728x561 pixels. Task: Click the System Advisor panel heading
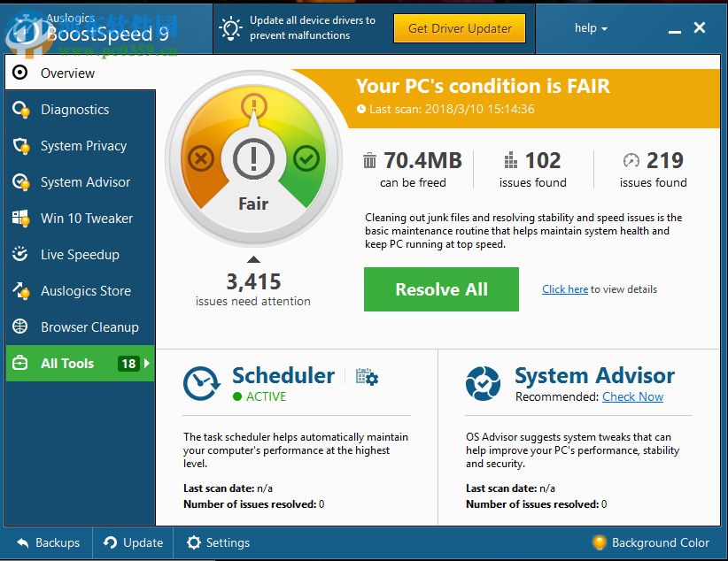point(595,375)
